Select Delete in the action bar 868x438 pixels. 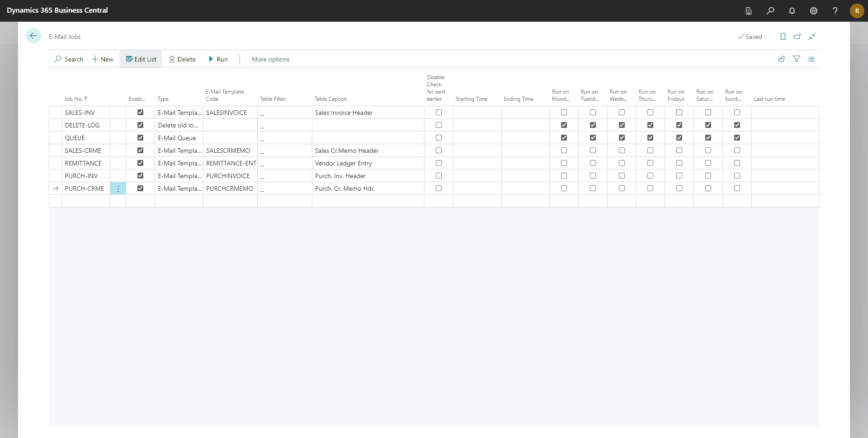pos(182,59)
